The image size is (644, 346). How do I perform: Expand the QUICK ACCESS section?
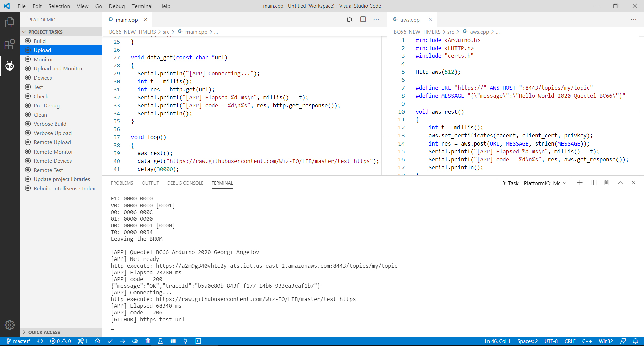[61, 332]
